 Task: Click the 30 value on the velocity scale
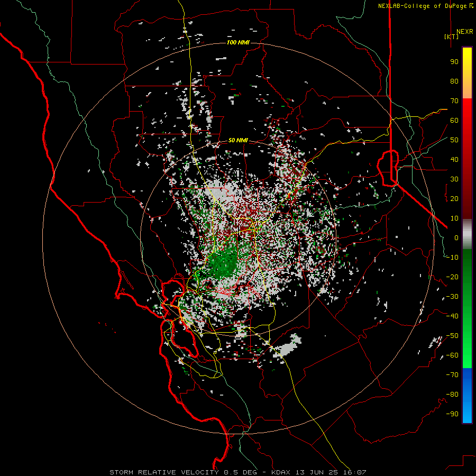click(454, 179)
